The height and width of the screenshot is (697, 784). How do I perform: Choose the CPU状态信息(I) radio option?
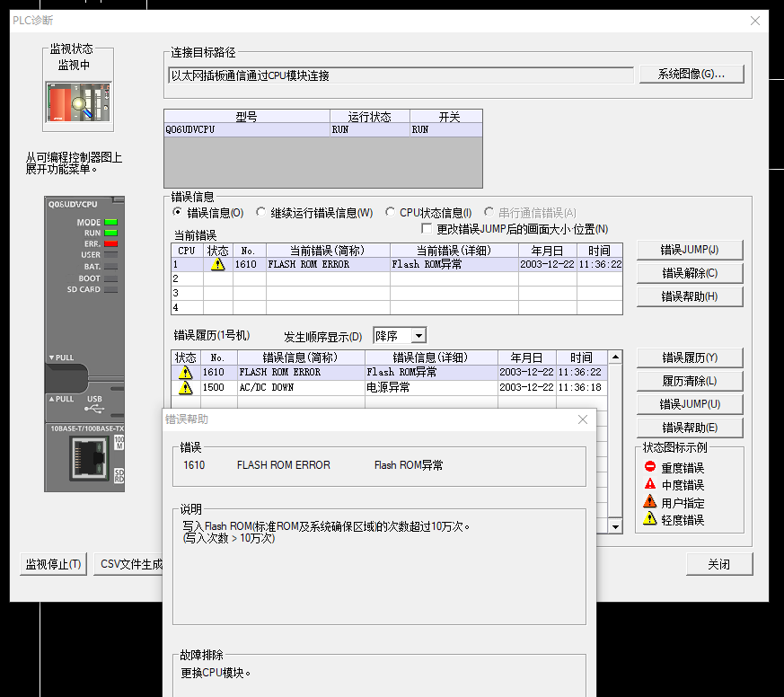[x=391, y=213]
